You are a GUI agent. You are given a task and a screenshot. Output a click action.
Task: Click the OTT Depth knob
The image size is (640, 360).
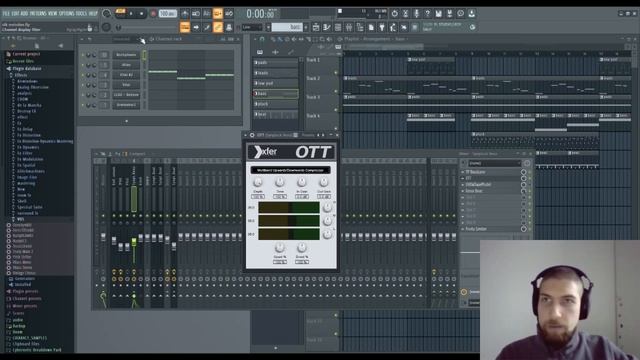(258, 182)
